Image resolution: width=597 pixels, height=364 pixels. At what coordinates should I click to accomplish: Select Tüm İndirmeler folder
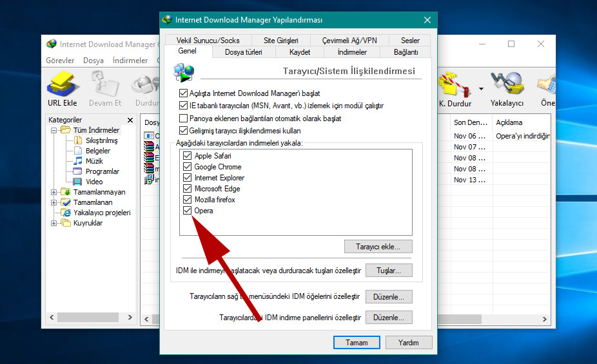96,130
